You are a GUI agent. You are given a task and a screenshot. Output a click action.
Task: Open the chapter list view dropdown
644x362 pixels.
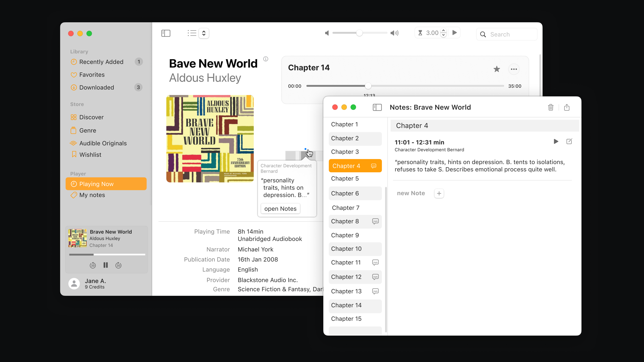[204, 33]
